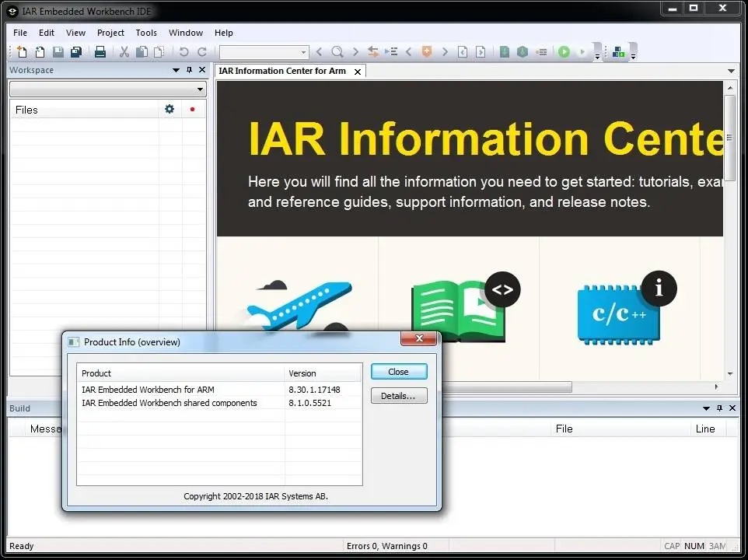Toggle Bookmark orange shield icon
The image size is (748, 560).
click(x=427, y=51)
